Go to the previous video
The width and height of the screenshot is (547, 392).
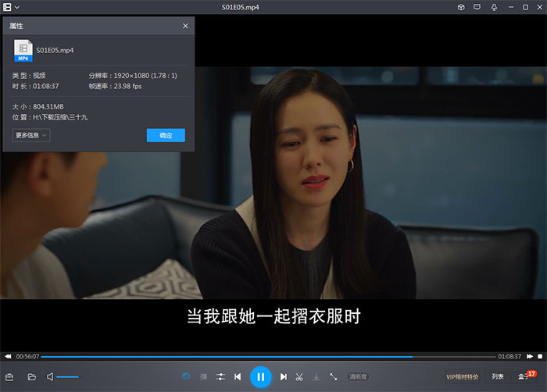tap(238, 376)
